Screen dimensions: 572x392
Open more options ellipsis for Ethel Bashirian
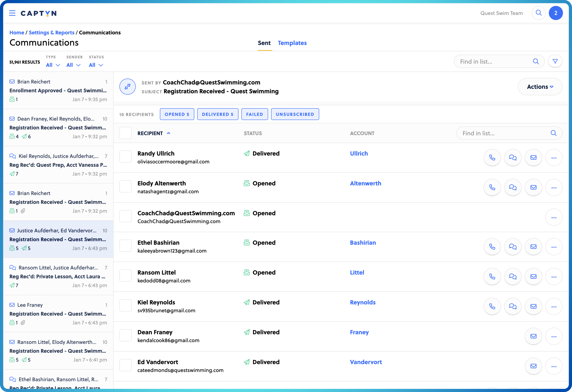(554, 246)
